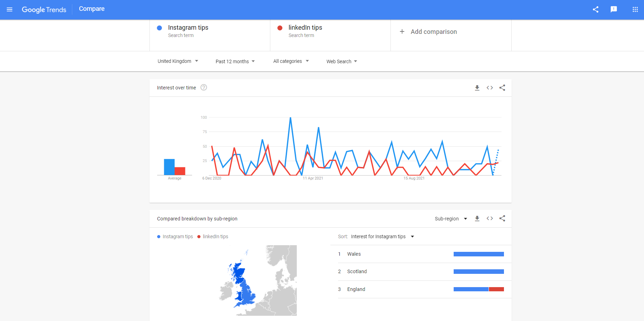Embed the sub-region breakdown widget
Viewport: 644px width, 321px height.
490,219
